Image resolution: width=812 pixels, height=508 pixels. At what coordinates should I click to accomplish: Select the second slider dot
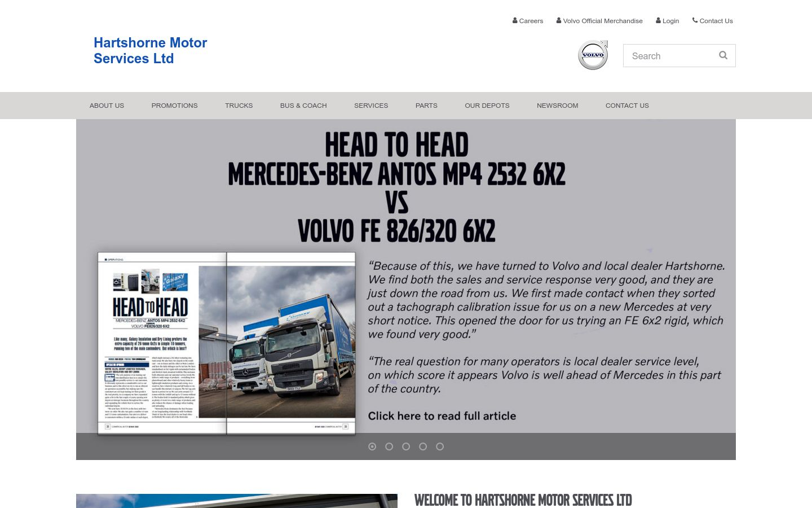389,446
